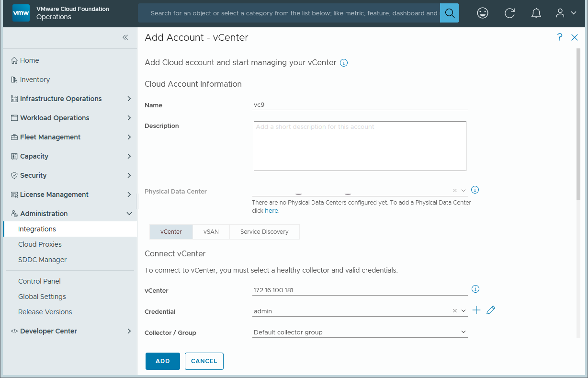
Task: Click the refresh icon in header
Action: [509, 13]
